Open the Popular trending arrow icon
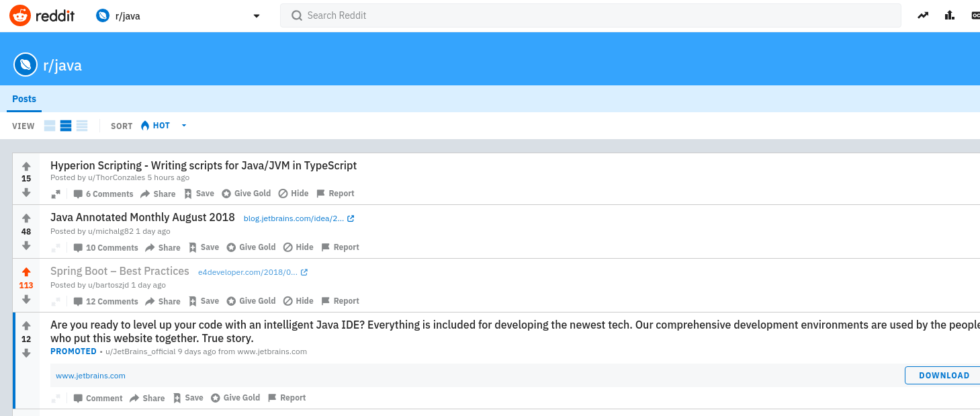Viewport: 980px width, 416px height. click(924, 15)
